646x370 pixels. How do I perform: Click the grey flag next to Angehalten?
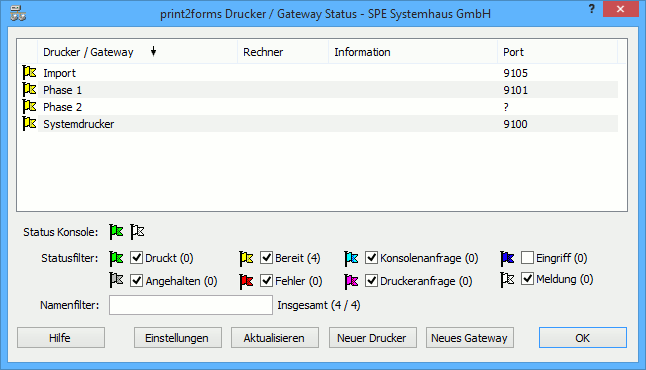116,281
